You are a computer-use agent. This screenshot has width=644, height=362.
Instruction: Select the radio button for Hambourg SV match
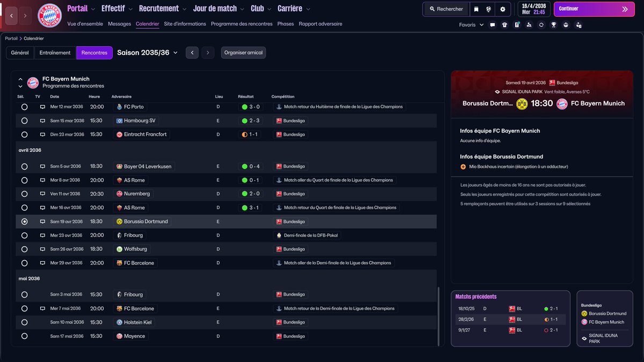[x=24, y=121]
